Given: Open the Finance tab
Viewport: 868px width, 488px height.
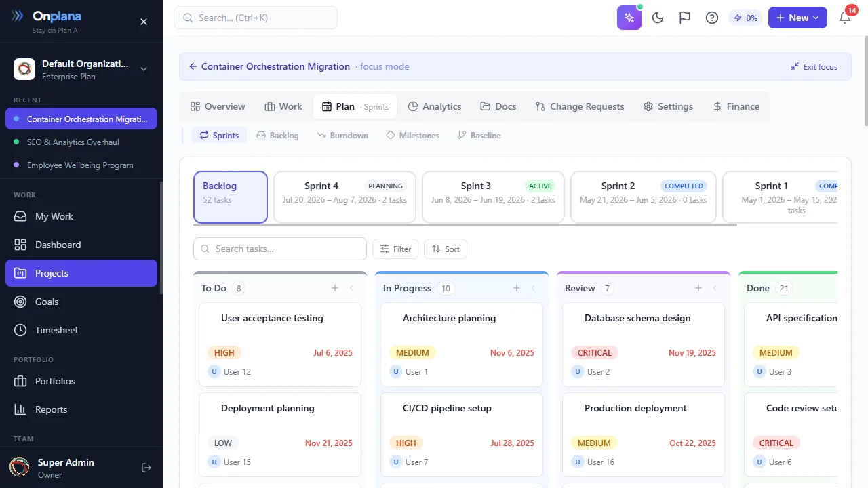Looking at the screenshot, I should point(736,106).
